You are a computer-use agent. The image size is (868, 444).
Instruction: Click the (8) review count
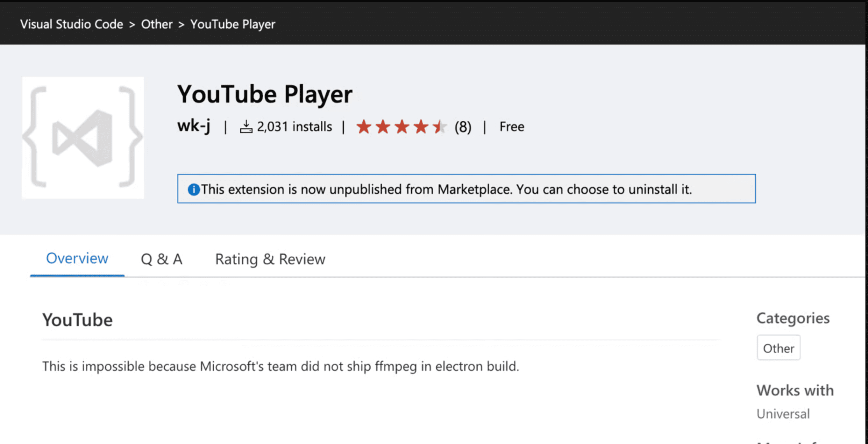(x=463, y=127)
